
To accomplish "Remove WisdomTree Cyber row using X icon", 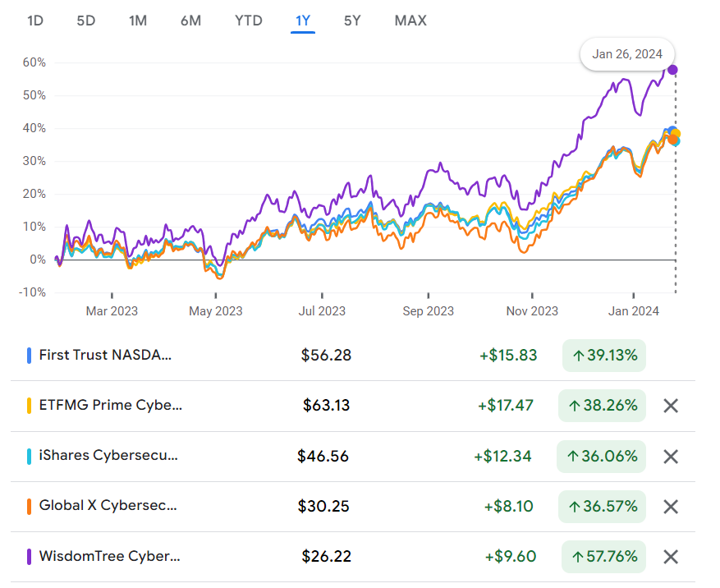I will tap(671, 557).
